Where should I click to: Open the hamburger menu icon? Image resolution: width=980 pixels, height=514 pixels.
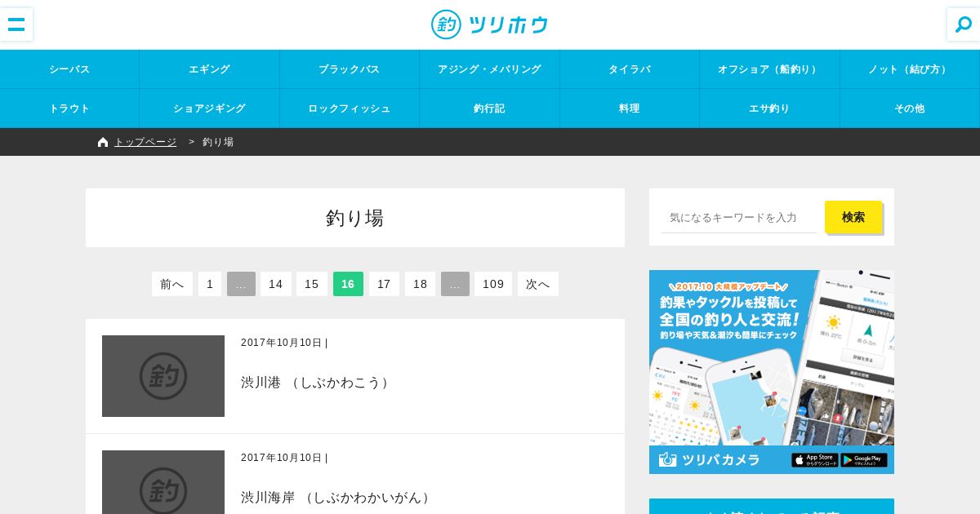(x=16, y=24)
